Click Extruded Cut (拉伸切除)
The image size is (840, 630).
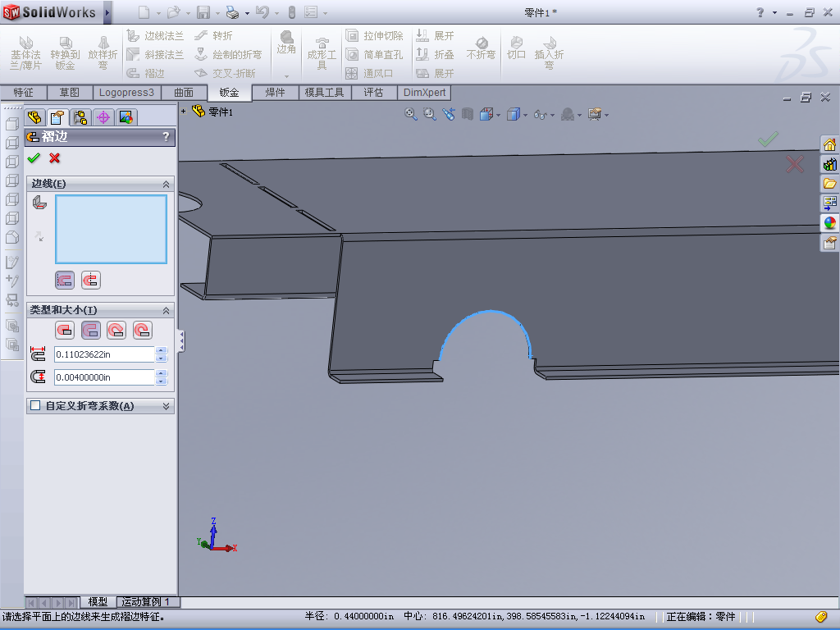pyautogui.click(x=374, y=36)
